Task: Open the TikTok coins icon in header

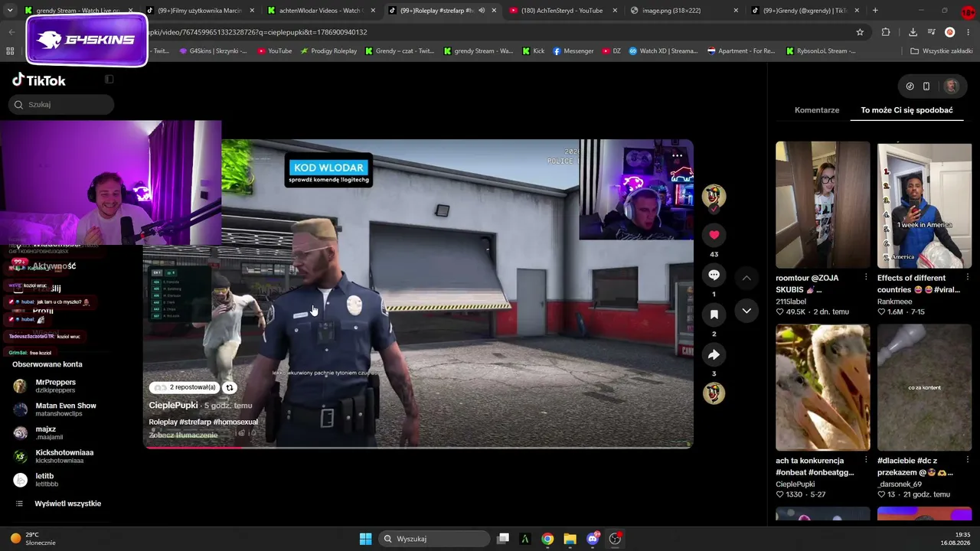Action: 910,86
